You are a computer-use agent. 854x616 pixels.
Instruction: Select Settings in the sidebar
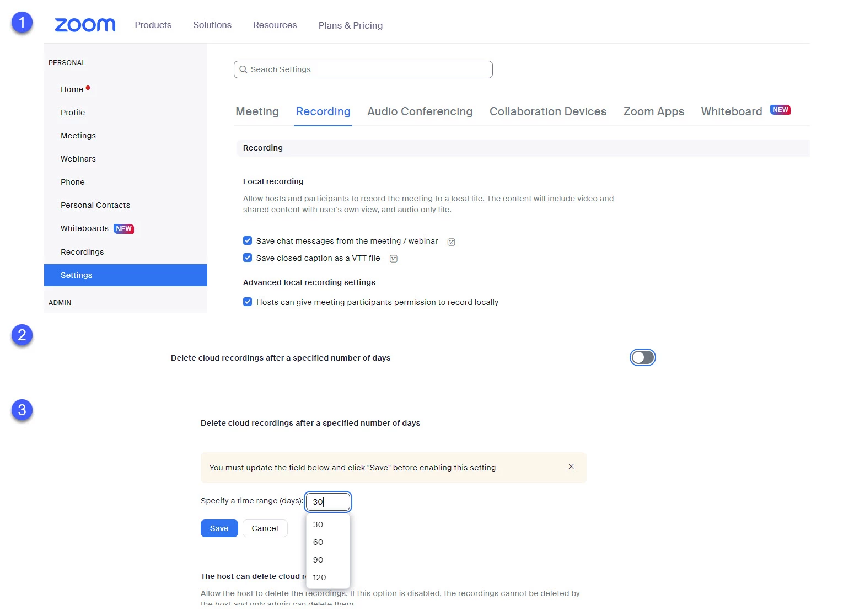click(126, 275)
